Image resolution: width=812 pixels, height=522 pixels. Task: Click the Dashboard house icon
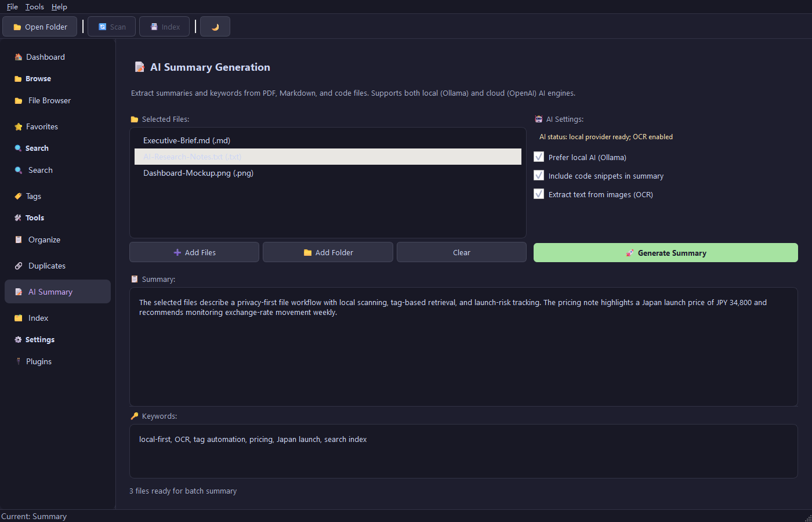18,57
